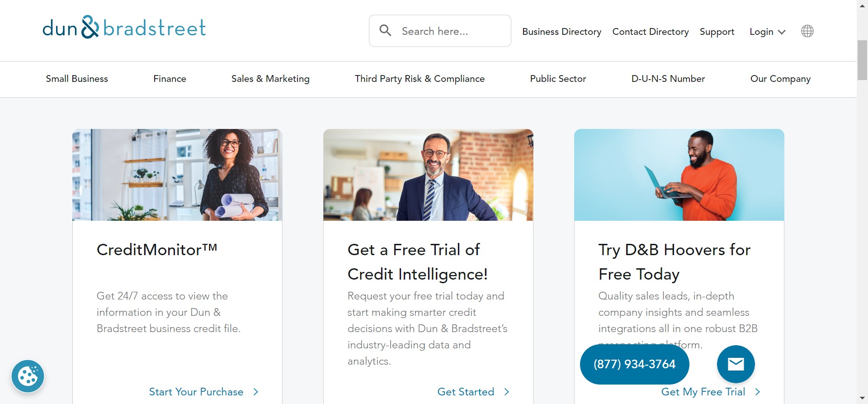Open the Sales & Marketing menu
Image resolution: width=868 pixels, height=404 pixels.
(270, 79)
